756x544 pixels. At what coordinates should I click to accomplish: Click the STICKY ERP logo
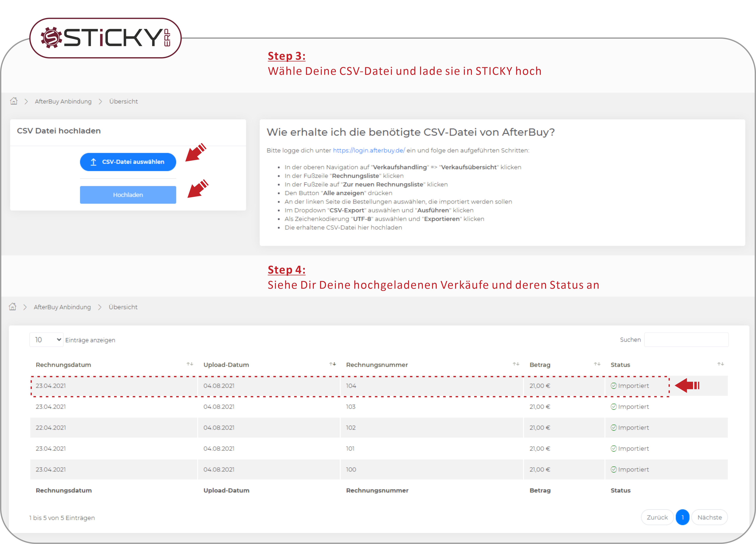105,38
